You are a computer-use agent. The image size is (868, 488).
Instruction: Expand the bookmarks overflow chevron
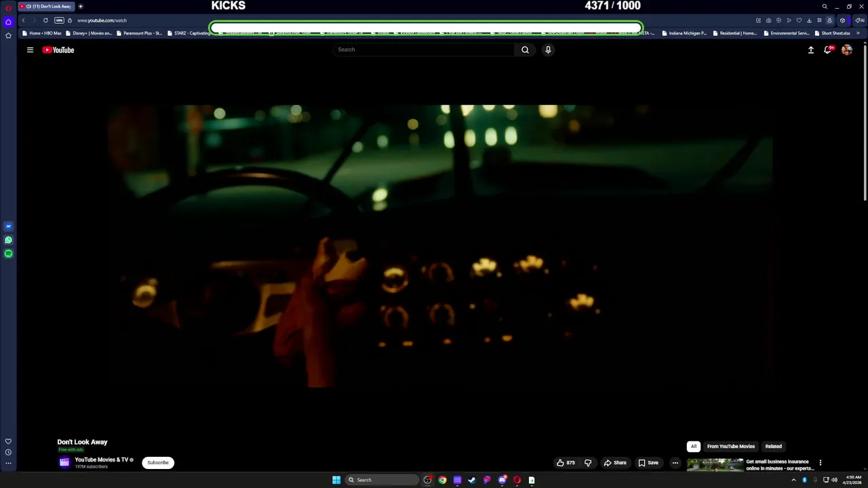pyautogui.click(x=859, y=33)
